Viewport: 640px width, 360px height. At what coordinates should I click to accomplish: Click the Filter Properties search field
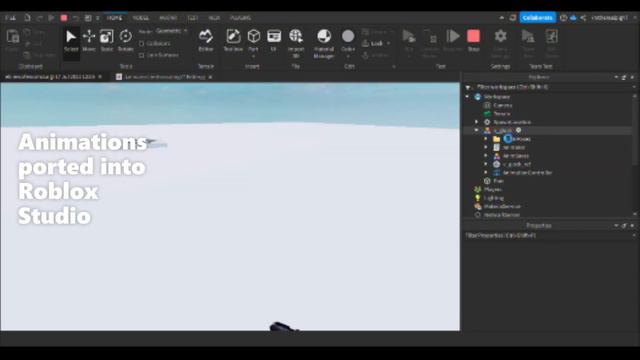tap(549, 236)
